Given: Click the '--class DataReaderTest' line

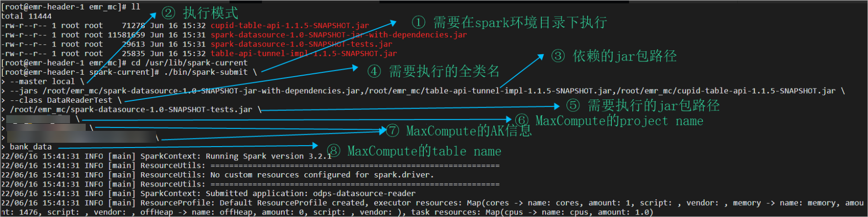Looking at the screenshot, I should [61, 100].
